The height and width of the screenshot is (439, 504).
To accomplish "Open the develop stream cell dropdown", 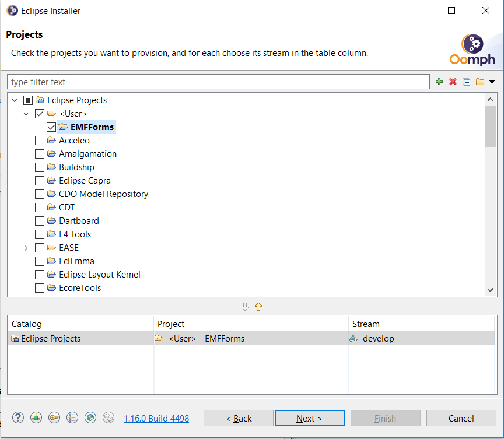I will 422,339.
